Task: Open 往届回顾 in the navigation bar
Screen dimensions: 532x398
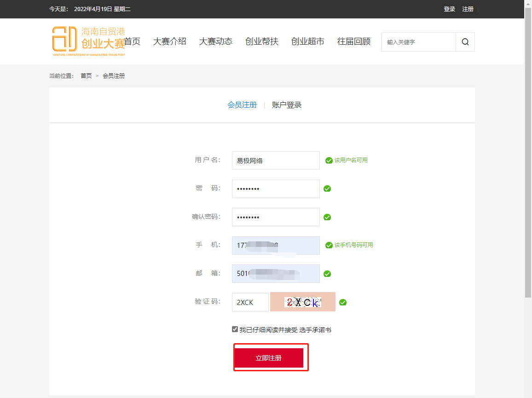Action: [353, 41]
